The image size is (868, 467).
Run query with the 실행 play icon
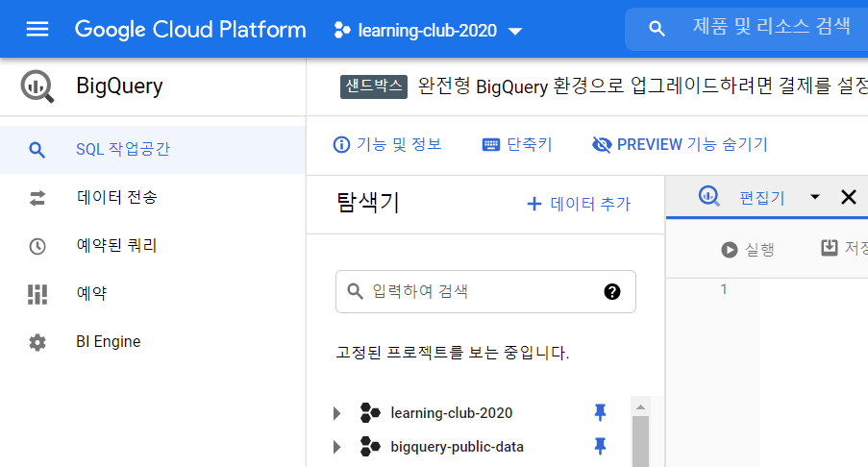[x=729, y=250]
